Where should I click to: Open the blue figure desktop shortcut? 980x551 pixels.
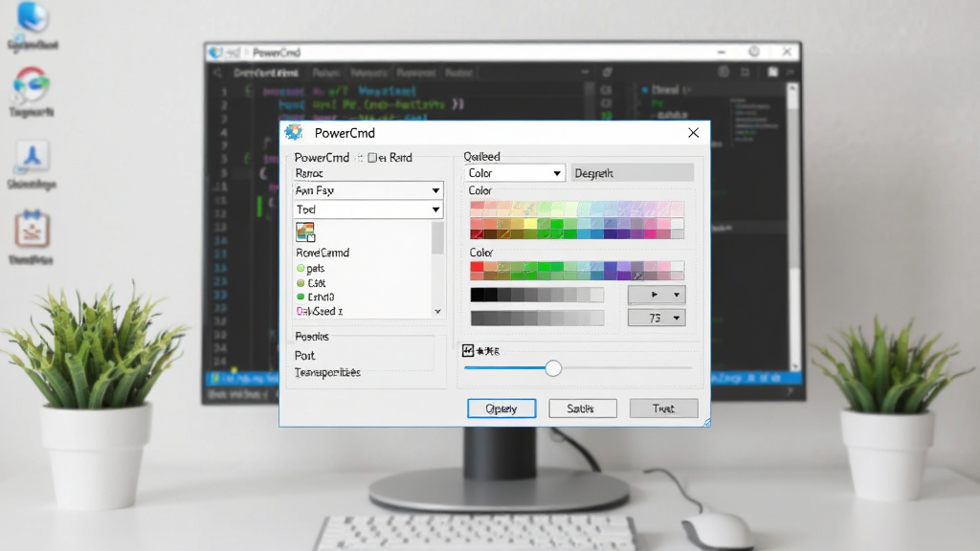(32, 156)
